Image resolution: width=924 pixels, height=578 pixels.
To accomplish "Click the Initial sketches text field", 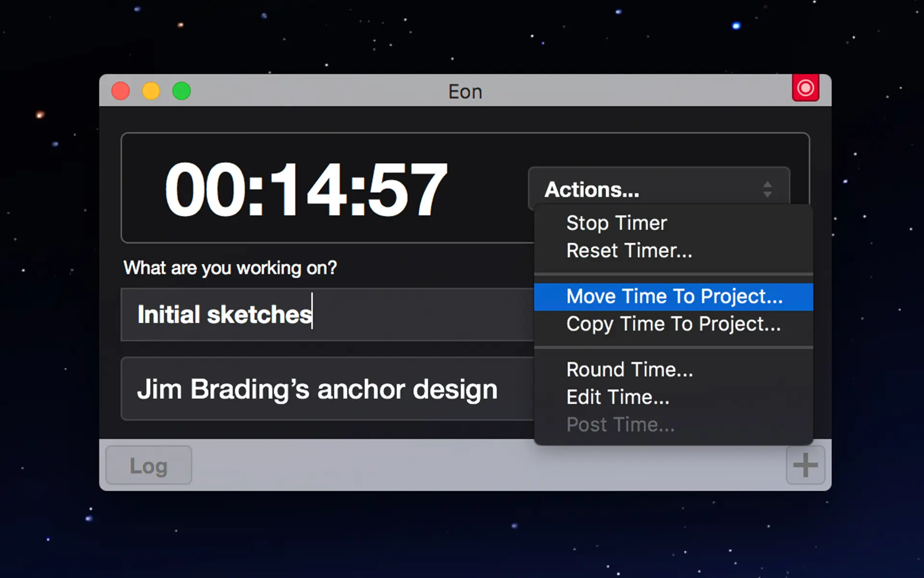I will 327,315.
